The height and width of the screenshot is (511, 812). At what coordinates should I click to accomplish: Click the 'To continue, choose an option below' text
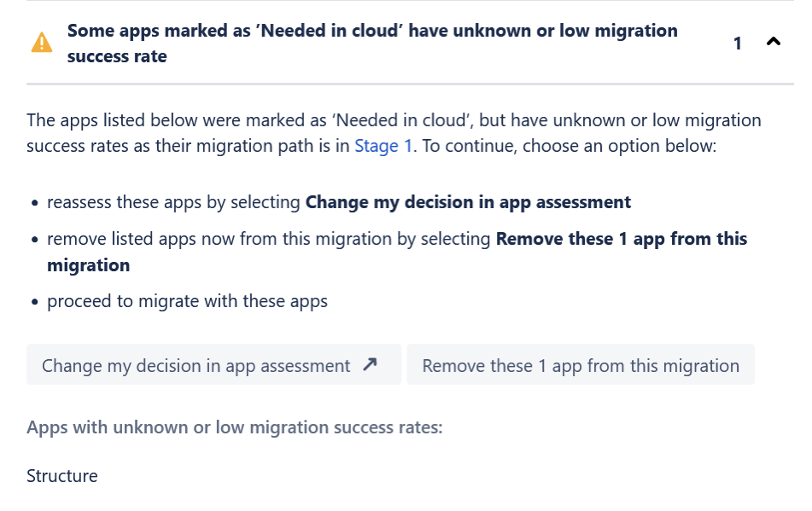pyautogui.click(x=570, y=146)
